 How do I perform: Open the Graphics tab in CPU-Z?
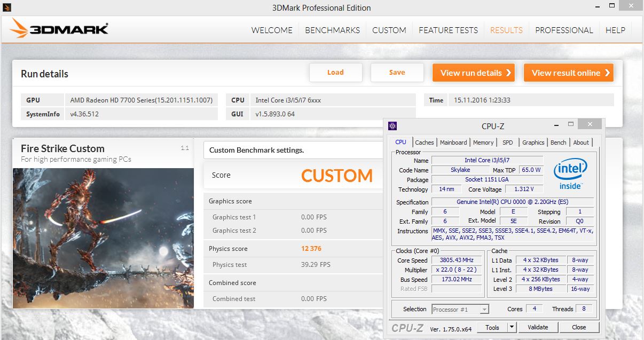pyautogui.click(x=533, y=143)
